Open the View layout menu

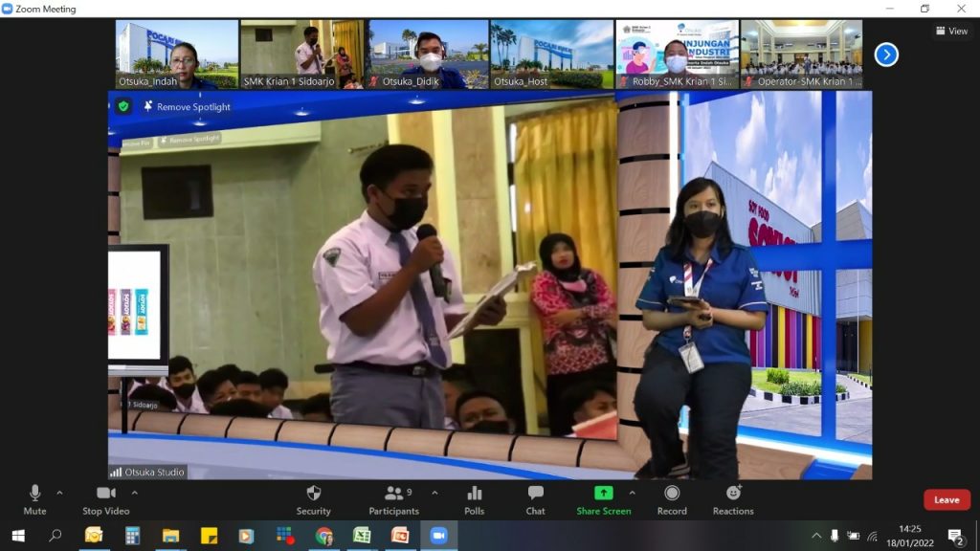951,31
